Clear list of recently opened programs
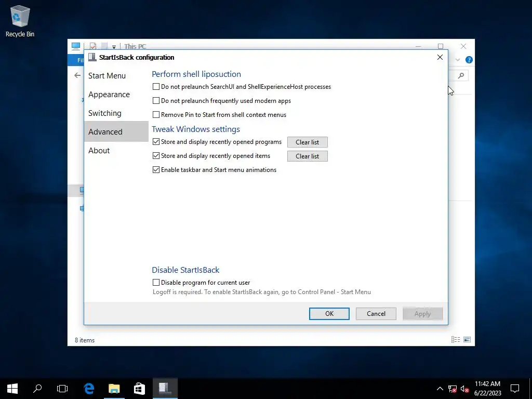Viewport: 532px width, 399px height. pyautogui.click(x=308, y=142)
